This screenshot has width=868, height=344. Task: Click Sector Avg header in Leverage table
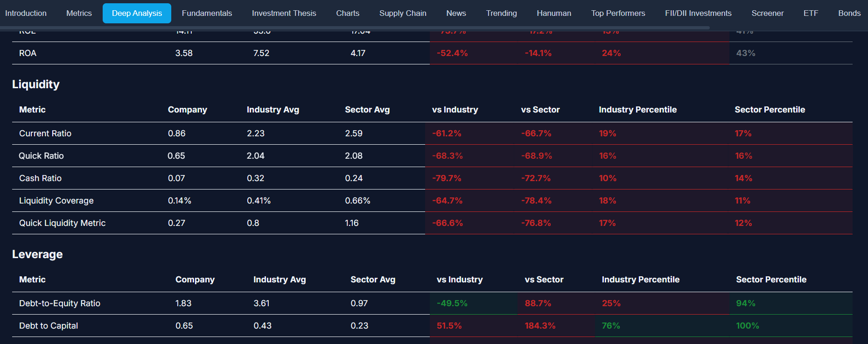point(373,280)
